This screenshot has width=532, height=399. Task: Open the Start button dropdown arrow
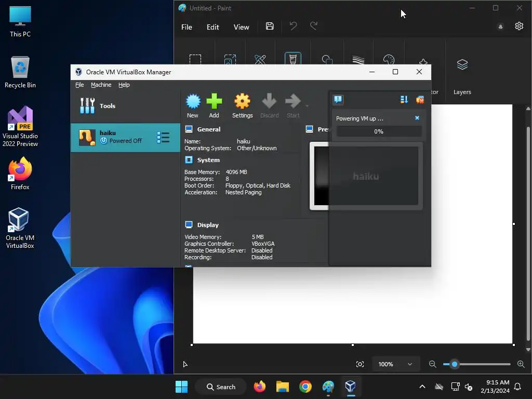point(307,106)
